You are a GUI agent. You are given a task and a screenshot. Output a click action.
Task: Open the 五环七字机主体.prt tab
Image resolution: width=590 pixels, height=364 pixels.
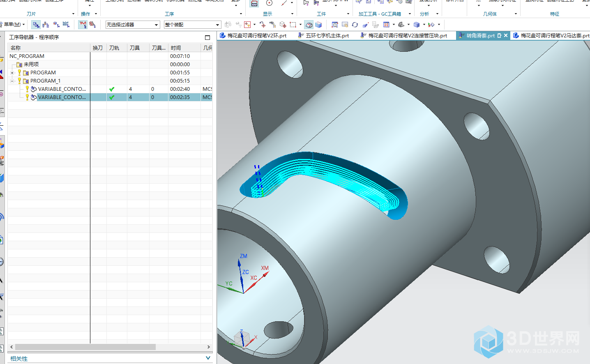click(324, 36)
